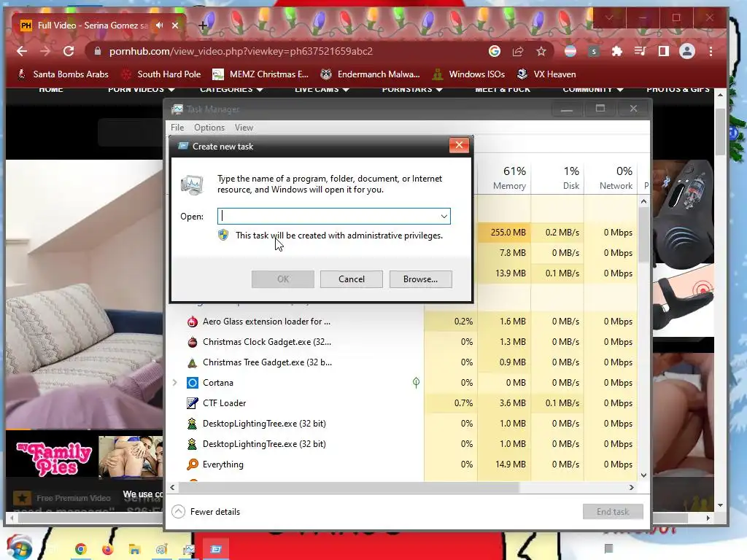Reload the page with the refresh icon
Image resolution: width=747 pixels, height=560 pixels.
click(x=69, y=52)
